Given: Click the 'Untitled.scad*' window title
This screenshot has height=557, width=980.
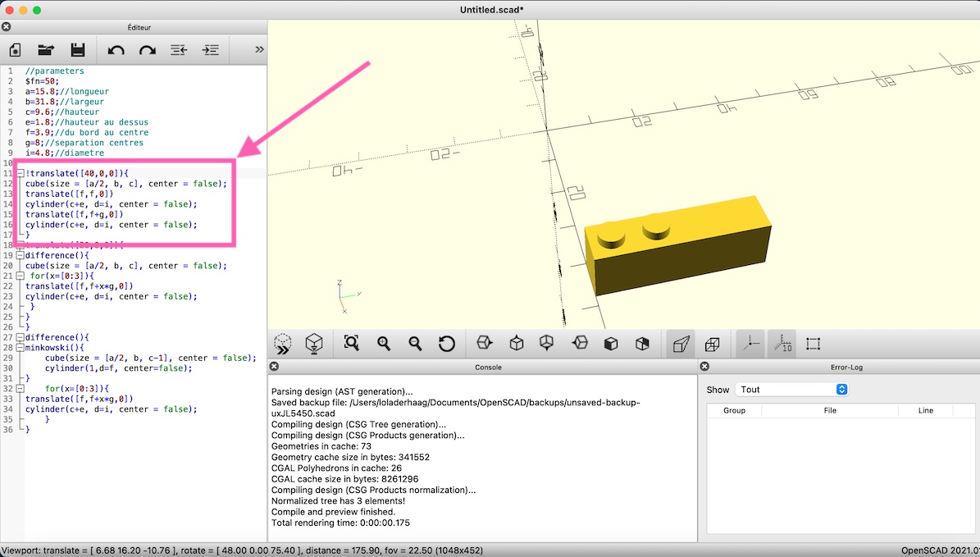Looking at the screenshot, I should pos(492,9).
